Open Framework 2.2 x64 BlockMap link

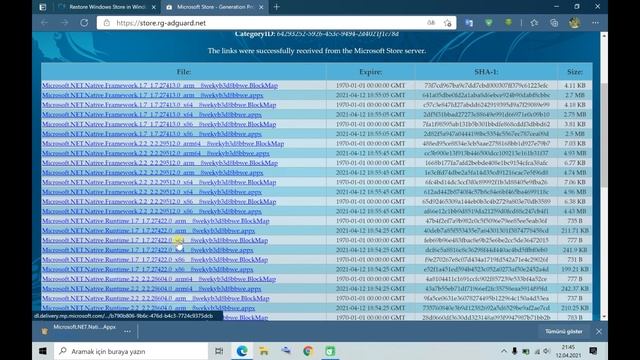[x=159, y=182]
